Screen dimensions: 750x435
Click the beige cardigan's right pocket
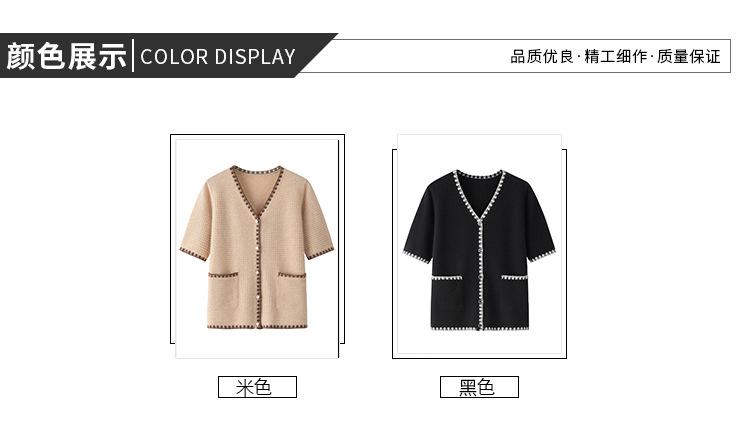tap(293, 298)
